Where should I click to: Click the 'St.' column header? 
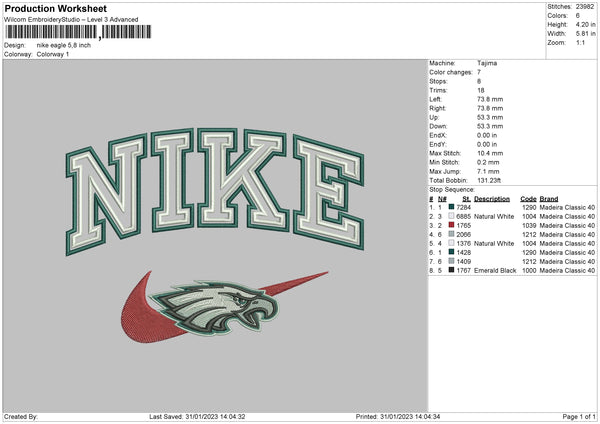click(x=466, y=199)
